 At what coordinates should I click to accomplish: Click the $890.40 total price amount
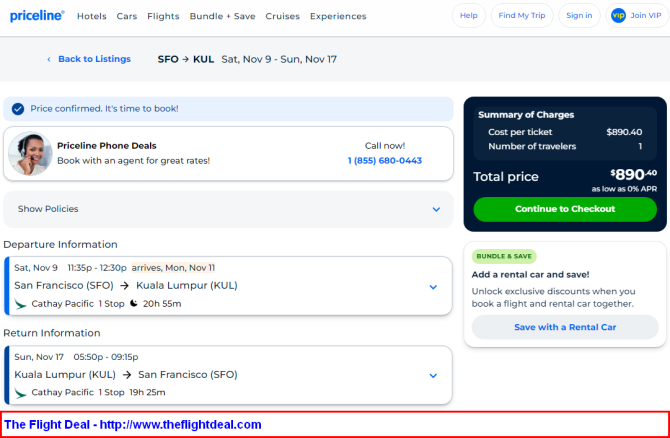[x=633, y=174]
